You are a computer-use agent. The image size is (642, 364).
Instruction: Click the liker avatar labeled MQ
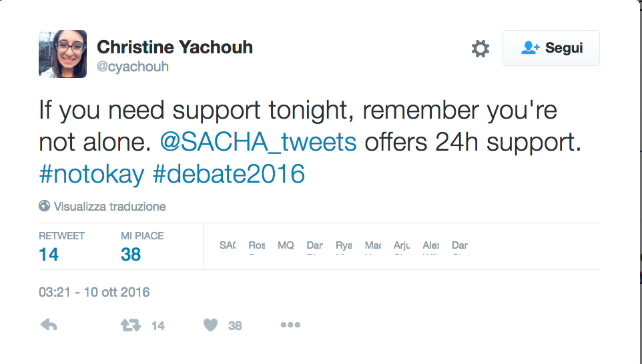286,246
